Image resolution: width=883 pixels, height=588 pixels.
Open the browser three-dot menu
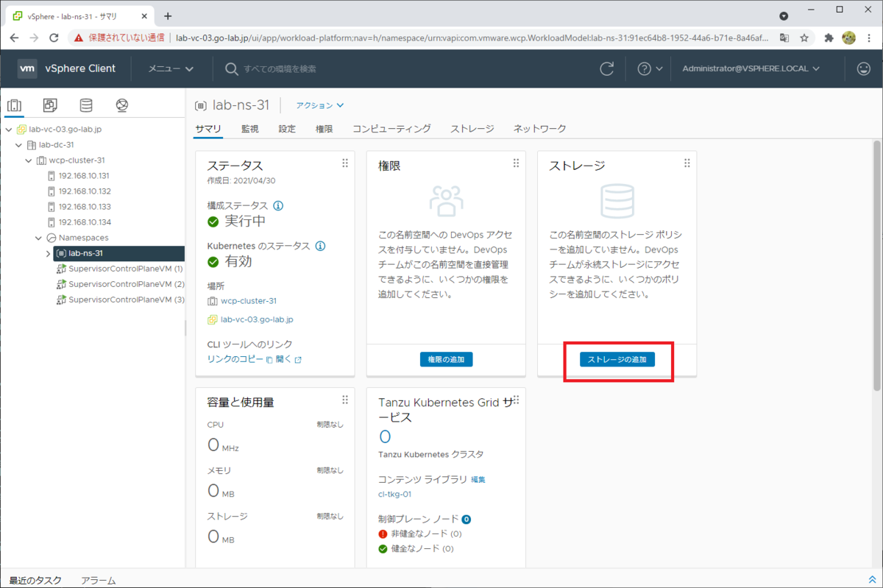[869, 38]
